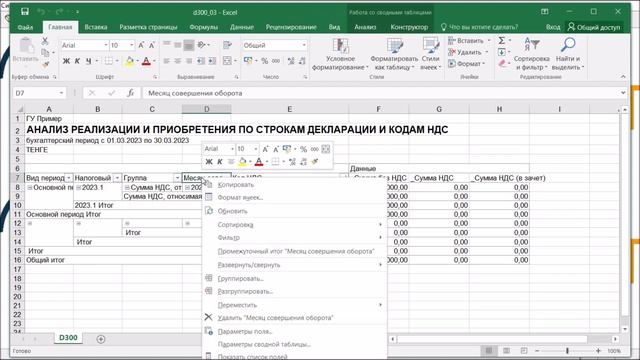Collapse the '2023.1' group

click(78, 187)
